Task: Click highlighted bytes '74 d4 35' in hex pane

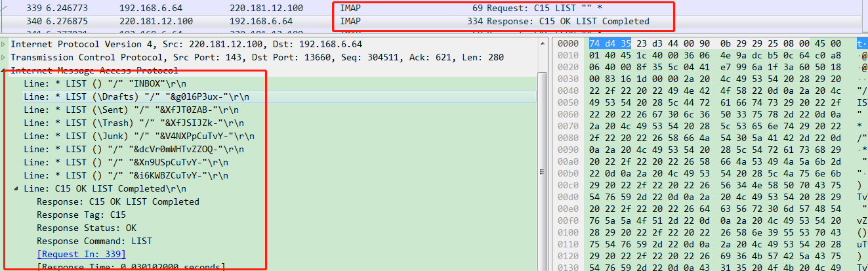Action: [608, 44]
